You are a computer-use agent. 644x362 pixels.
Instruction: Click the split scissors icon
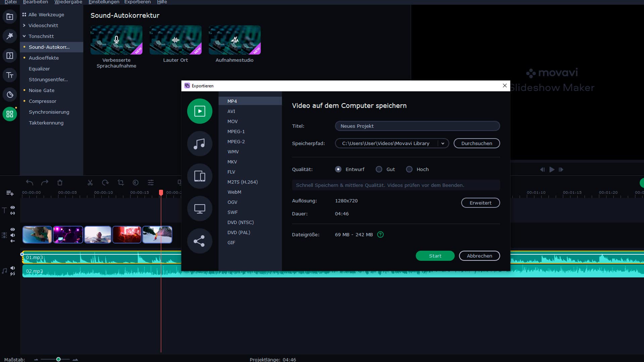coord(90,183)
